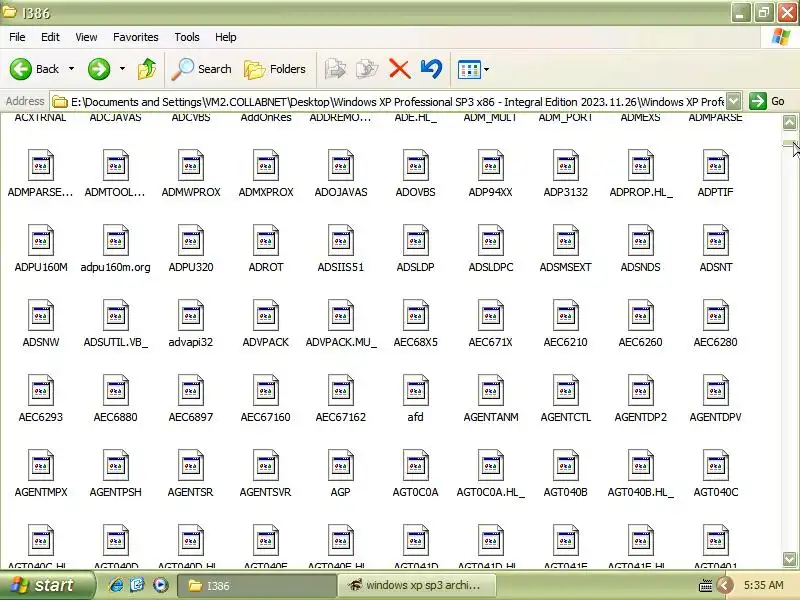The image size is (800, 600).
Task: Expand the Address bar dropdown
Action: (x=733, y=102)
